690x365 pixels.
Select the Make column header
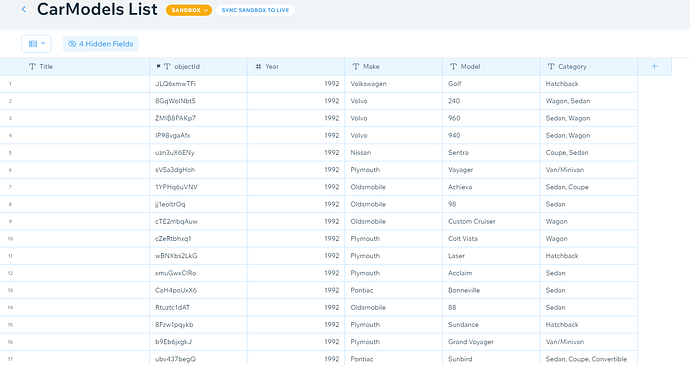coord(393,66)
